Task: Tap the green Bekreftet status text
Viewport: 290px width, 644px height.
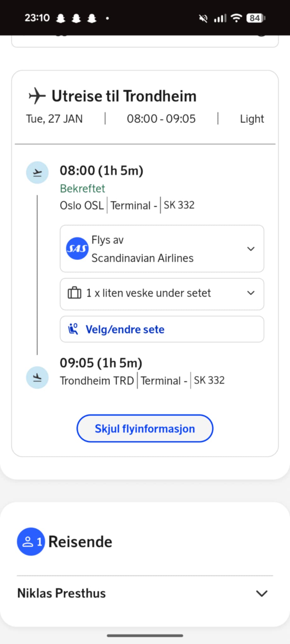Action: (82, 188)
